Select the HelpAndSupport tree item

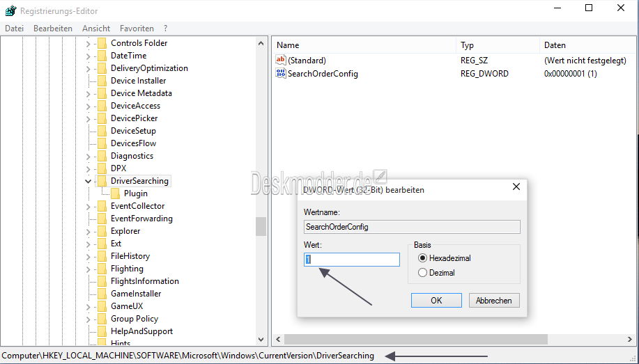coord(142,331)
